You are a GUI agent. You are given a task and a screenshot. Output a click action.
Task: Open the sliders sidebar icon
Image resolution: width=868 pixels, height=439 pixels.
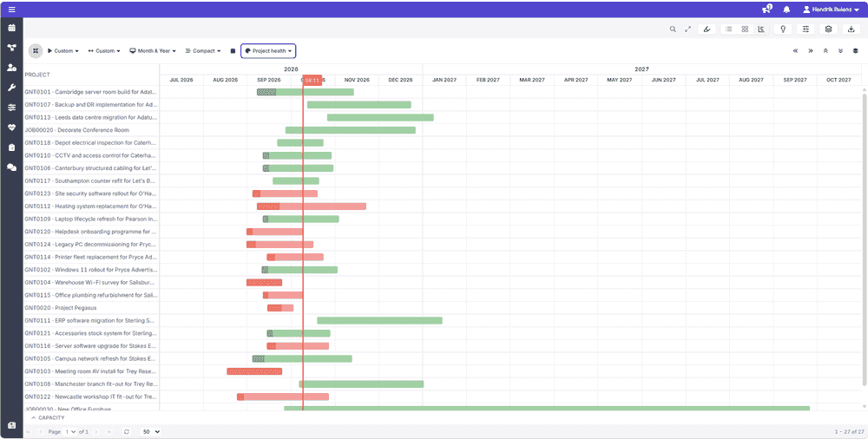point(11,108)
